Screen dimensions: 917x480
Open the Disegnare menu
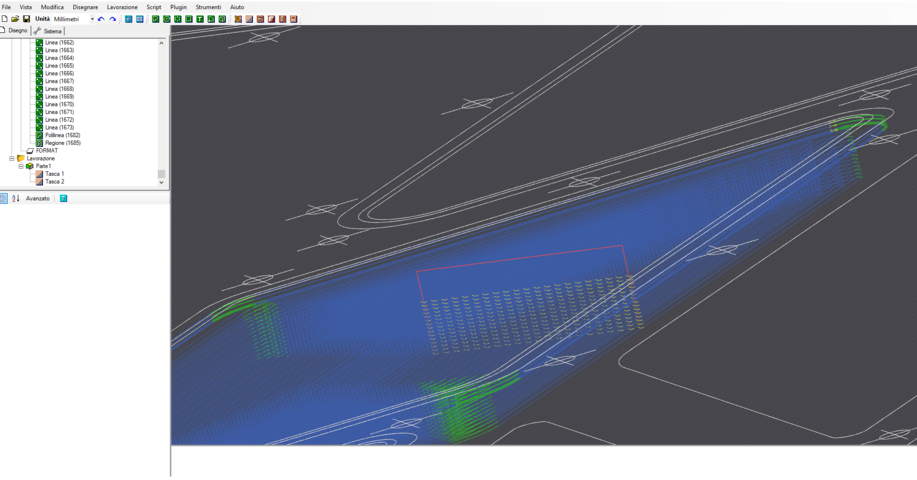point(85,7)
